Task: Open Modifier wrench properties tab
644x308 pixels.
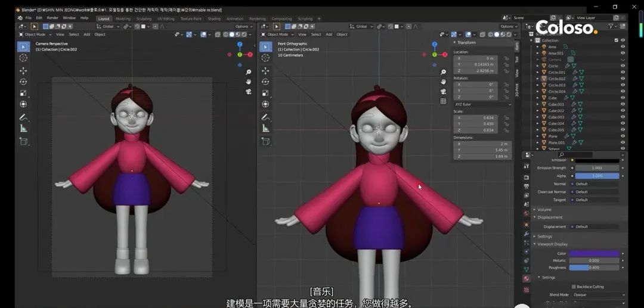Action: coord(526,234)
